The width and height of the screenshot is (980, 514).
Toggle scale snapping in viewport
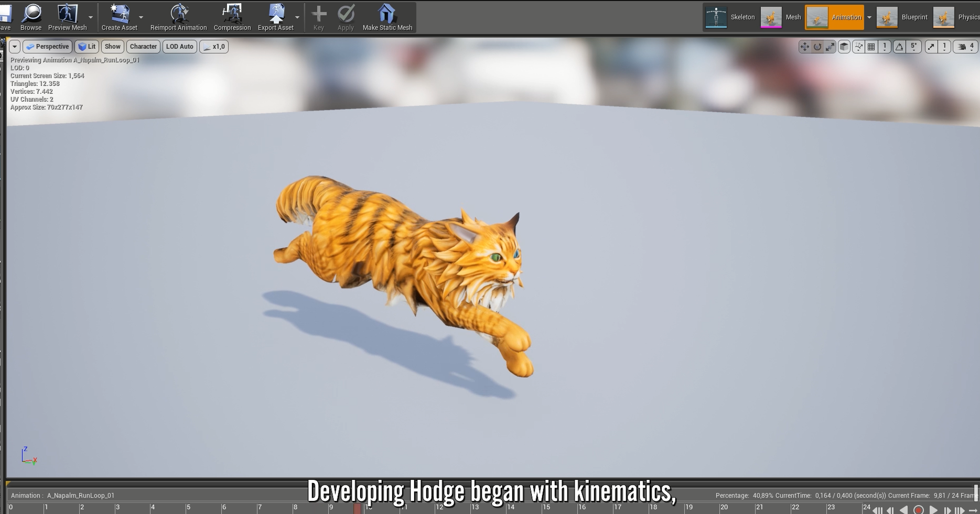click(x=931, y=47)
